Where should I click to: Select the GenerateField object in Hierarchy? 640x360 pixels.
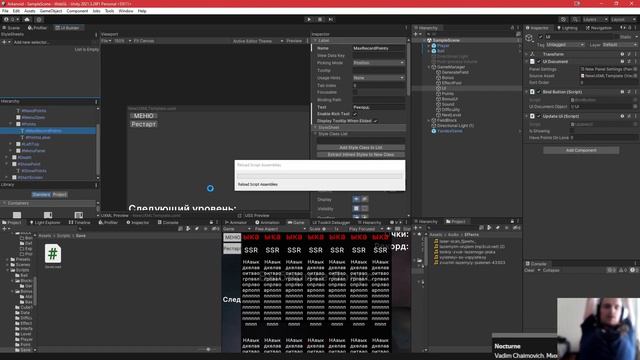[x=455, y=72]
